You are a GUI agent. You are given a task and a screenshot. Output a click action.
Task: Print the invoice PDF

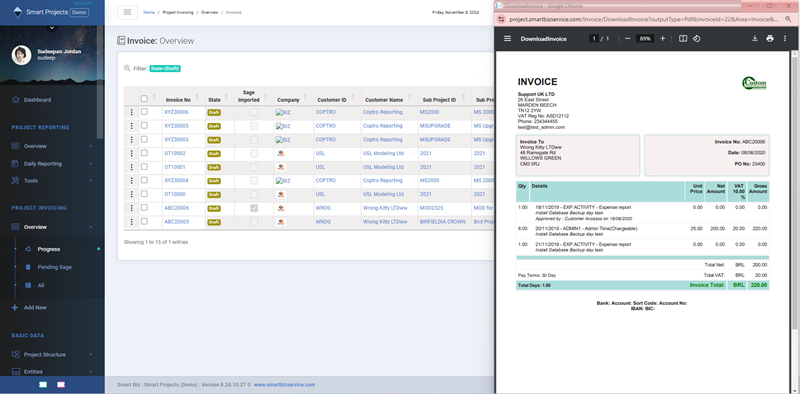coord(769,39)
